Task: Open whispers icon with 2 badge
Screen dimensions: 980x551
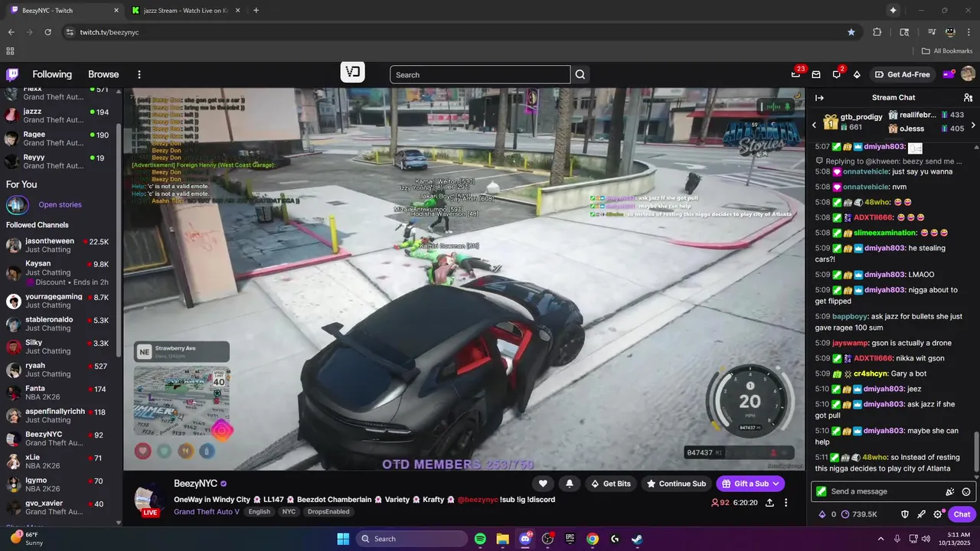Action: pyautogui.click(x=836, y=74)
